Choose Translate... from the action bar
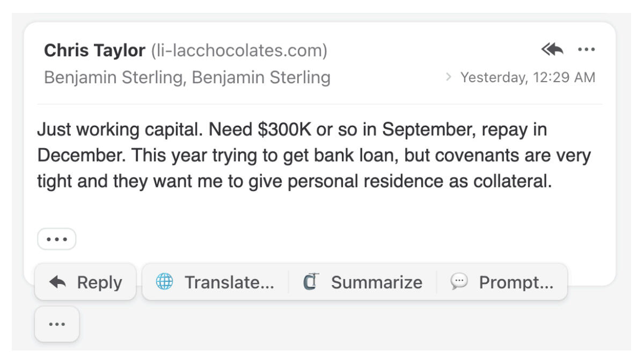644x357 pixels. coord(229,282)
